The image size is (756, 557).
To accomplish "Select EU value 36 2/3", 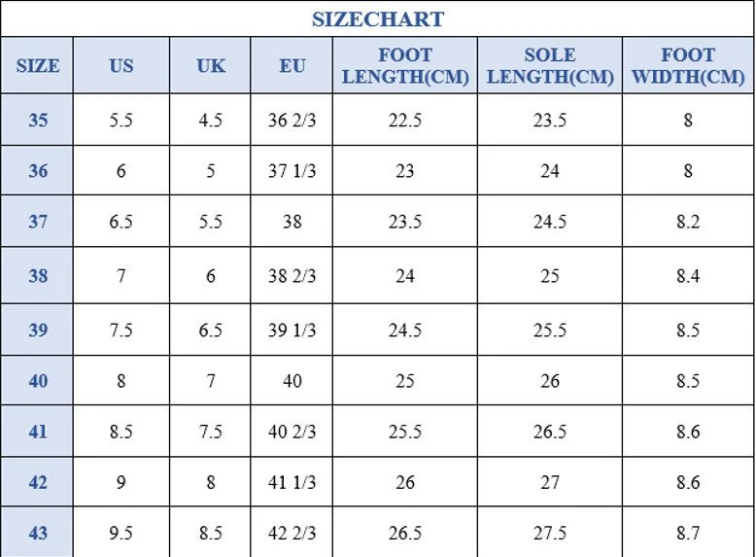I will [x=292, y=121].
